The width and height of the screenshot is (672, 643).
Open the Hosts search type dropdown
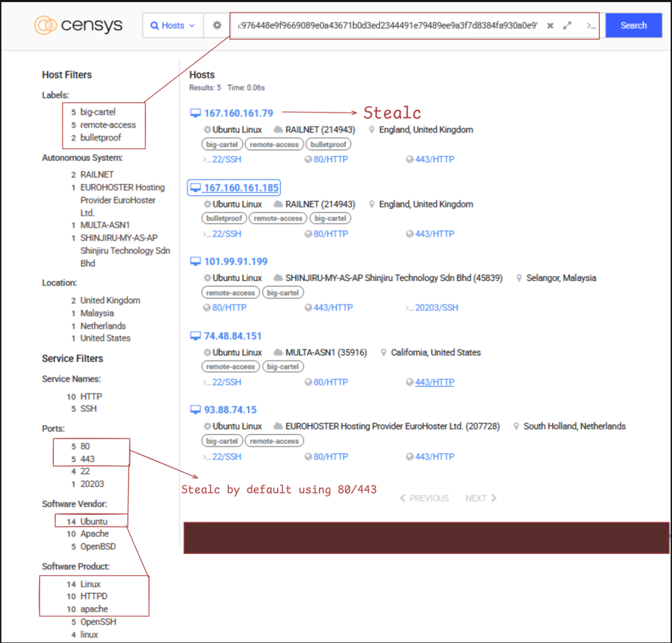click(x=173, y=26)
